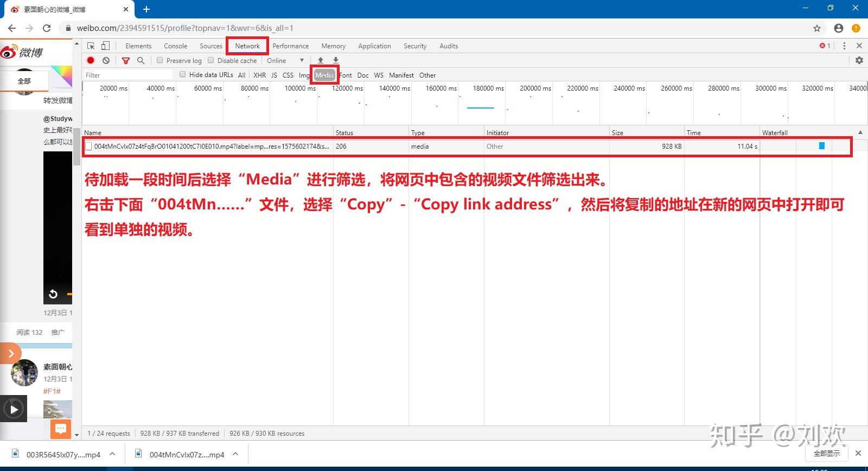868x471 pixels.
Task: Toggle the network filter funnel icon
Action: (x=126, y=61)
